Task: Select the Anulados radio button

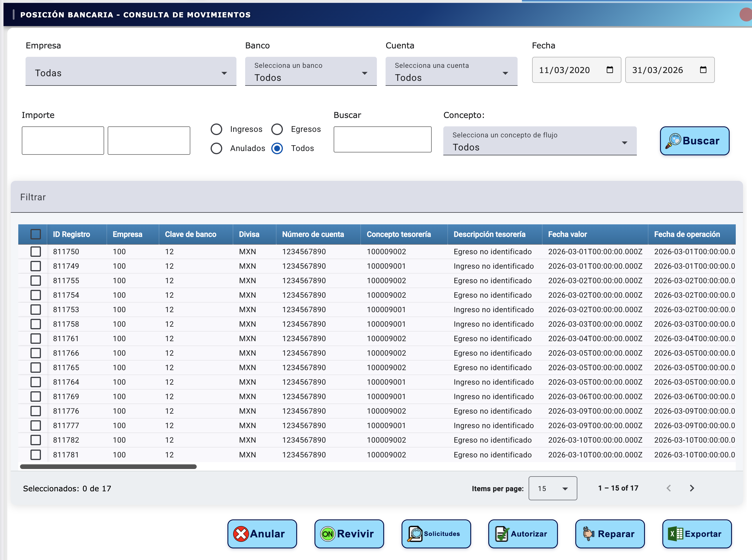Action: pyautogui.click(x=216, y=148)
